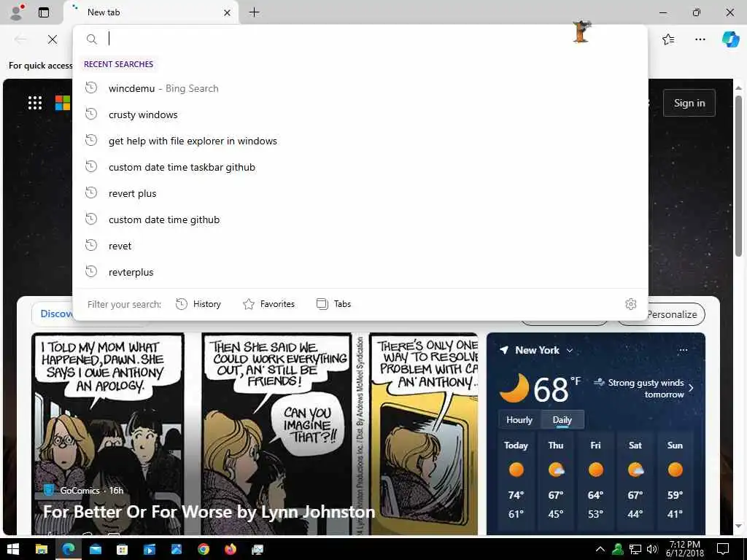
Task: Click the 68°F current temperature
Action: click(557, 389)
